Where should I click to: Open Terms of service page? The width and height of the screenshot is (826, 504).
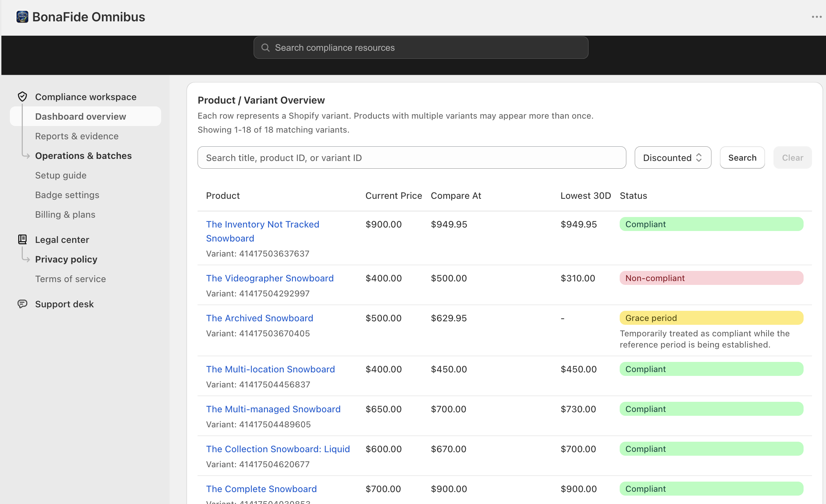70,279
